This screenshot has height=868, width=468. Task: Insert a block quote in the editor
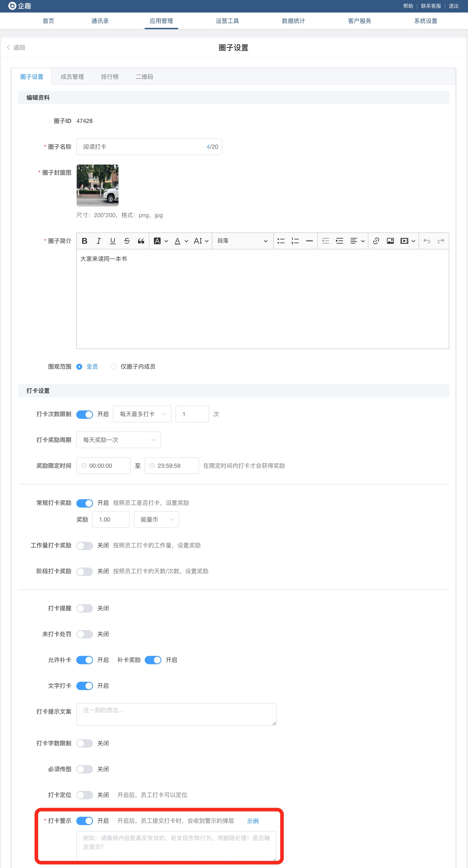141,241
